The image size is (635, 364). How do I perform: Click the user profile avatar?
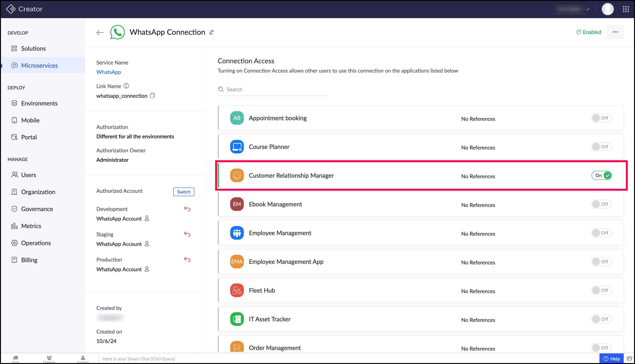click(607, 9)
